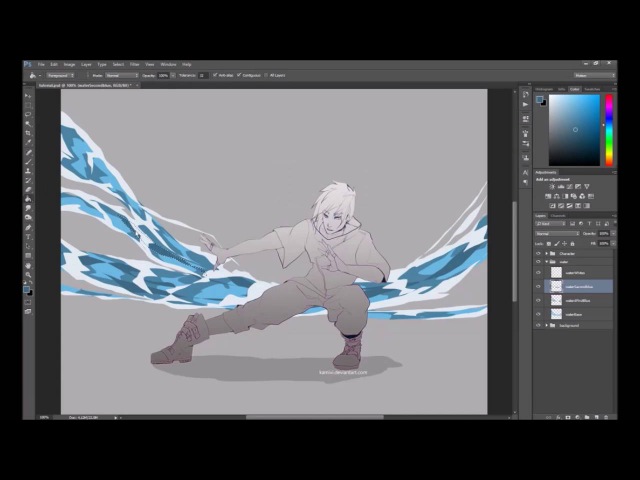Image resolution: width=640 pixels, height=480 pixels.
Task: Change screen mode icon in toolbar
Action: tap(28, 311)
